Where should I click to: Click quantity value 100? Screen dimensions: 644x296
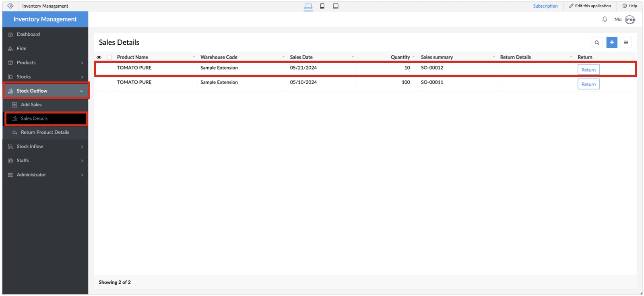pyautogui.click(x=406, y=82)
